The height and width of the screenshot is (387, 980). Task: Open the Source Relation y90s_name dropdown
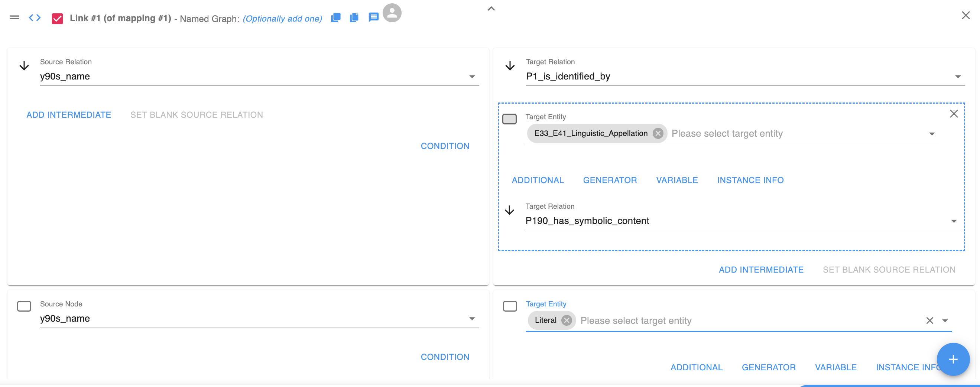tap(472, 77)
